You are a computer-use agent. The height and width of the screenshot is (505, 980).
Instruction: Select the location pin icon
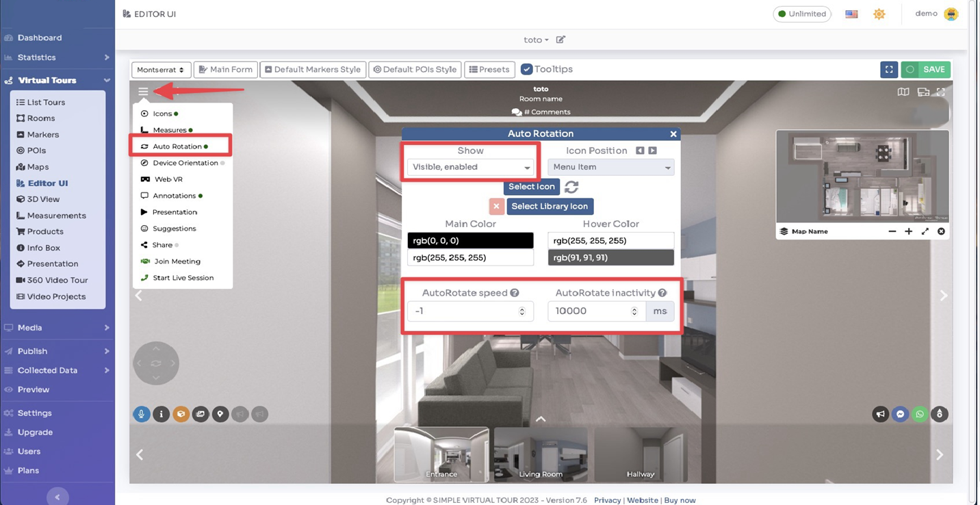click(x=220, y=414)
